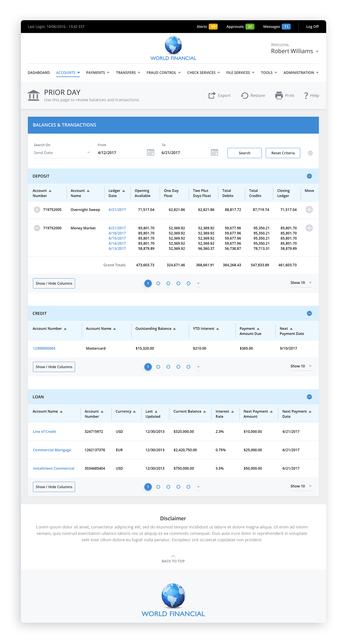
Task: Open Money Market ledger date 6/13/2017
Action: (x=117, y=248)
